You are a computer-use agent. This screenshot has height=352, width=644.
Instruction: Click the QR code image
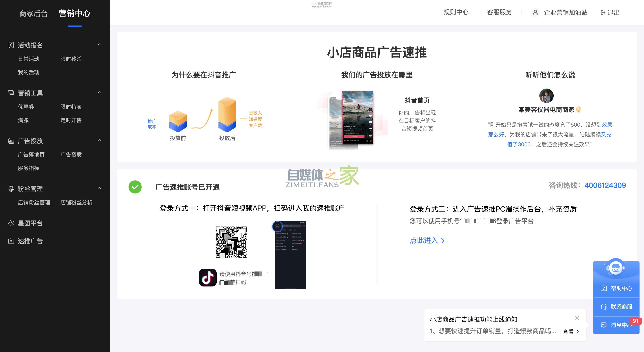point(231,242)
